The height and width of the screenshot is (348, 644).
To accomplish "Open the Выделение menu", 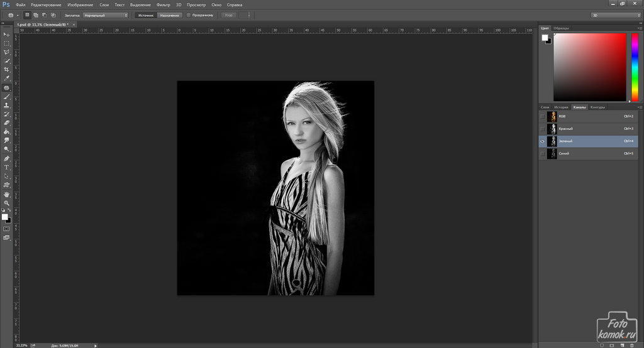I will (140, 5).
